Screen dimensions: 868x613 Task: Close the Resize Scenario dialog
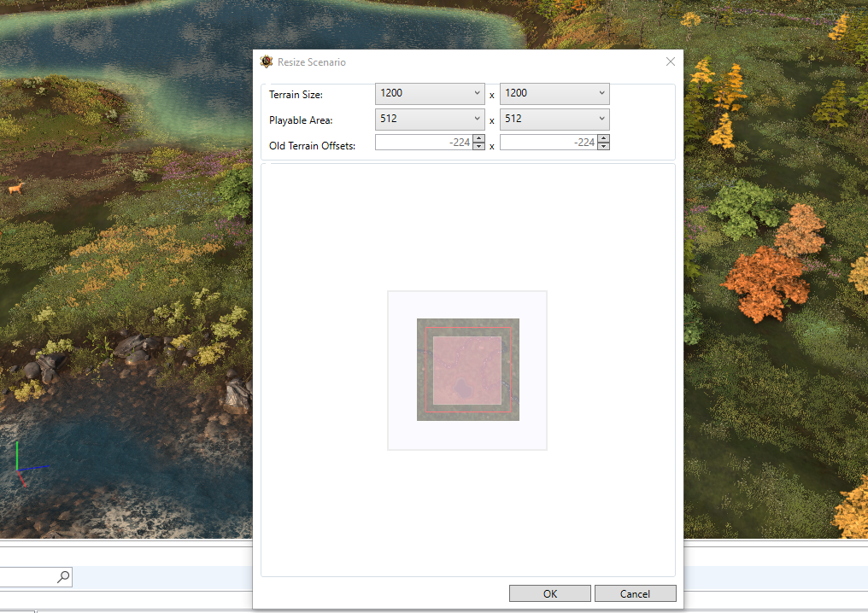pos(671,61)
